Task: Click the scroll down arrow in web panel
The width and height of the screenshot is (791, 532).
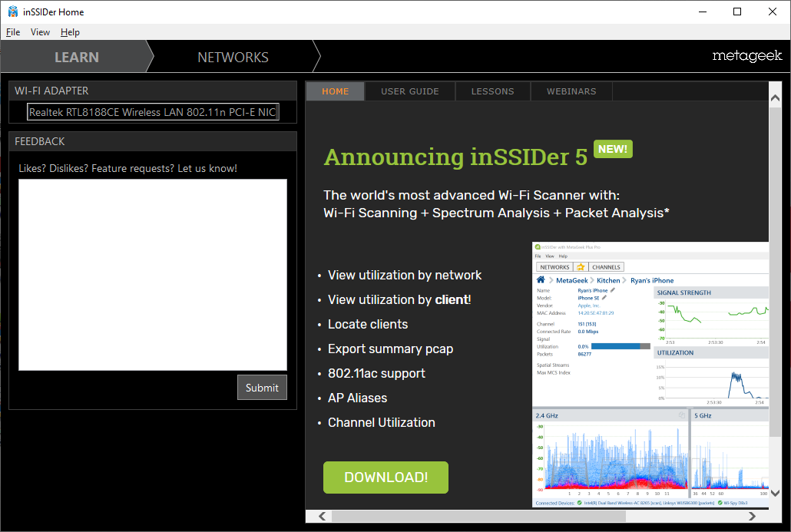Action: click(x=775, y=494)
